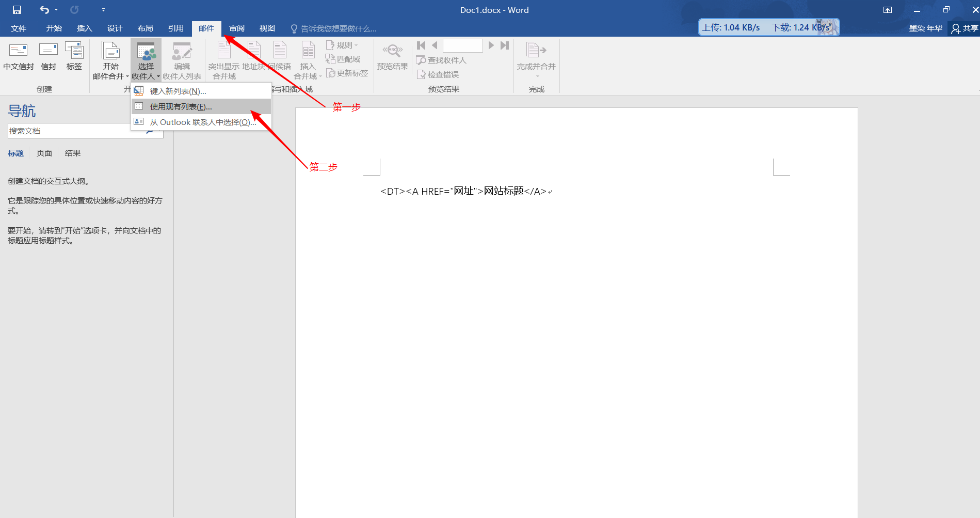Click the 完成 group label
Image resolution: width=980 pixels, height=518 pixels.
pos(537,89)
